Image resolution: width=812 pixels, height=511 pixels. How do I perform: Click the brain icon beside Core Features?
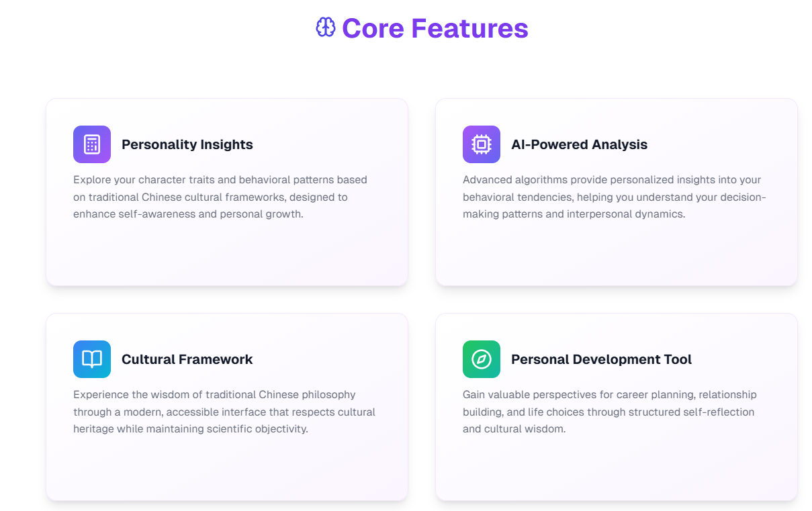pyautogui.click(x=326, y=28)
